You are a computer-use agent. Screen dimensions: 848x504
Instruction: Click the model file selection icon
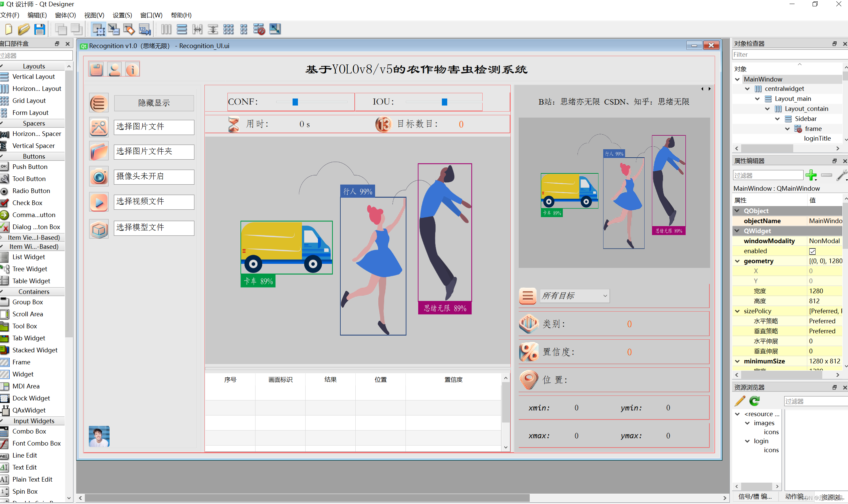pos(98,227)
